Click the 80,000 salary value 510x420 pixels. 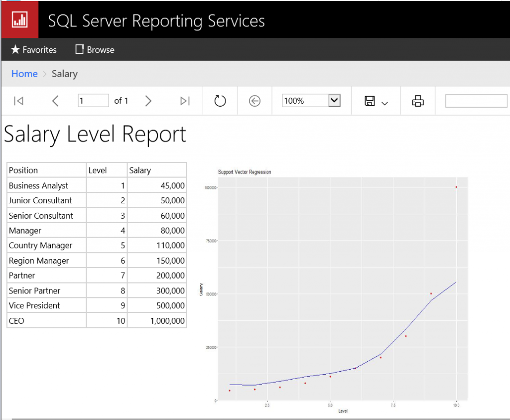coord(172,230)
